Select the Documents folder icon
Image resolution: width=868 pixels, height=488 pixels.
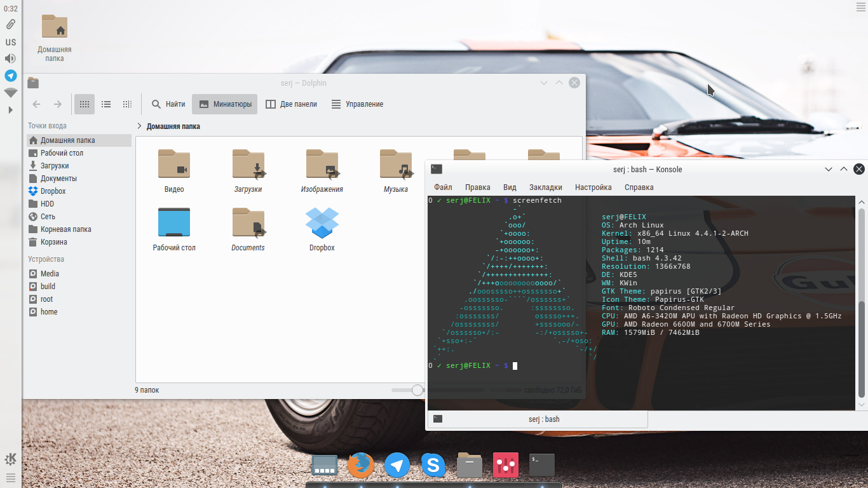coord(248,222)
